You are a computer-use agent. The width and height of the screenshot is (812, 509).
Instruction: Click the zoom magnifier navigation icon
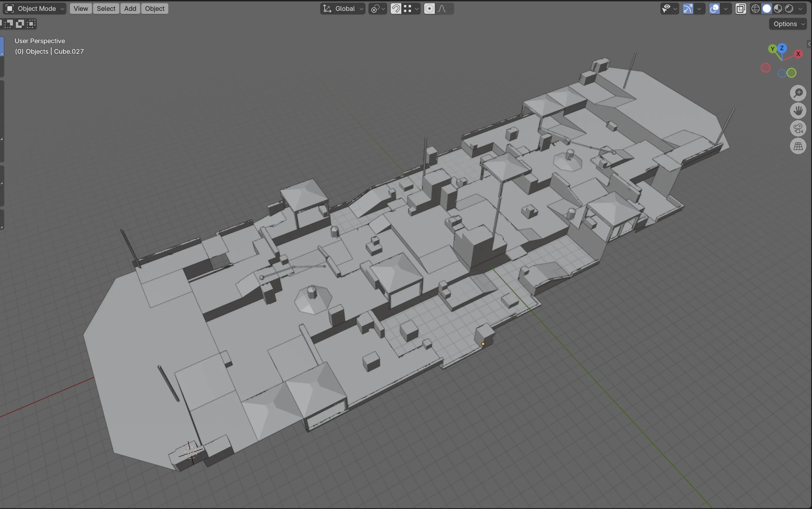click(798, 93)
